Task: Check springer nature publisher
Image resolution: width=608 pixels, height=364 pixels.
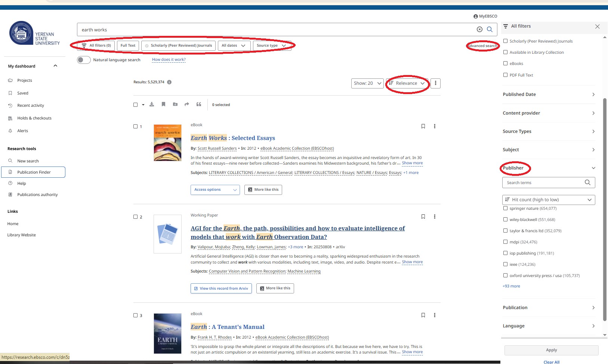Action: [506, 208]
